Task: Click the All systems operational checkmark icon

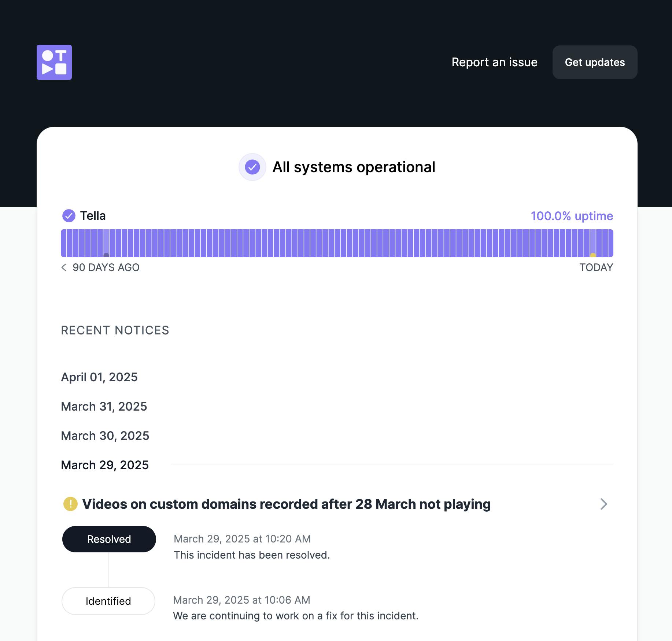Action: (x=252, y=167)
